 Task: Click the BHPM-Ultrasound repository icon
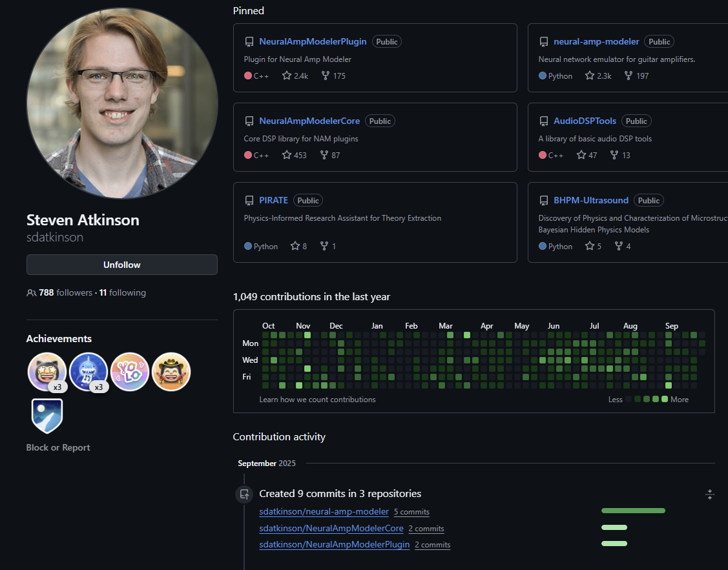(x=544, y=200)
